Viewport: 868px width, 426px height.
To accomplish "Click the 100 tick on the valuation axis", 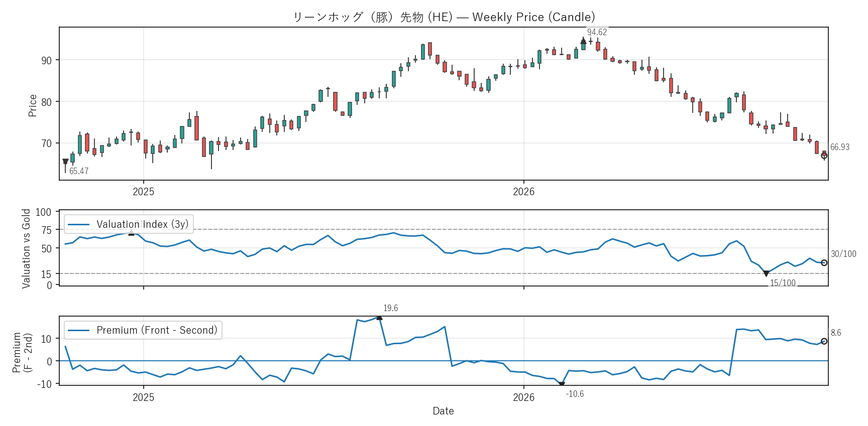I will point(44,212).
